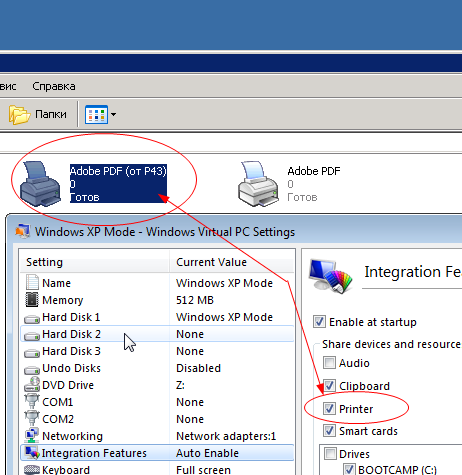Click the DVD Drive disc icon
This screenshot has width=462, height=475.
pyautogui.click(x=32, y=384)
